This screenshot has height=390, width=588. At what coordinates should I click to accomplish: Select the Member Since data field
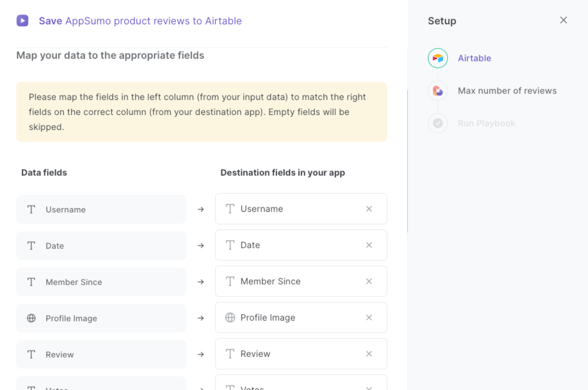101,282
